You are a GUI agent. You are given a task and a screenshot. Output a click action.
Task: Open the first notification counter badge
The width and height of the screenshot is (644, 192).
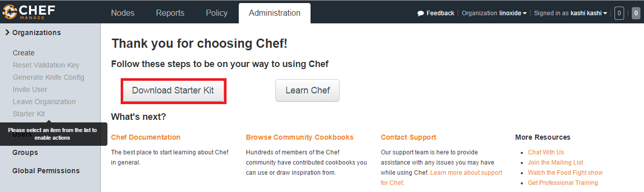[619, 13]
